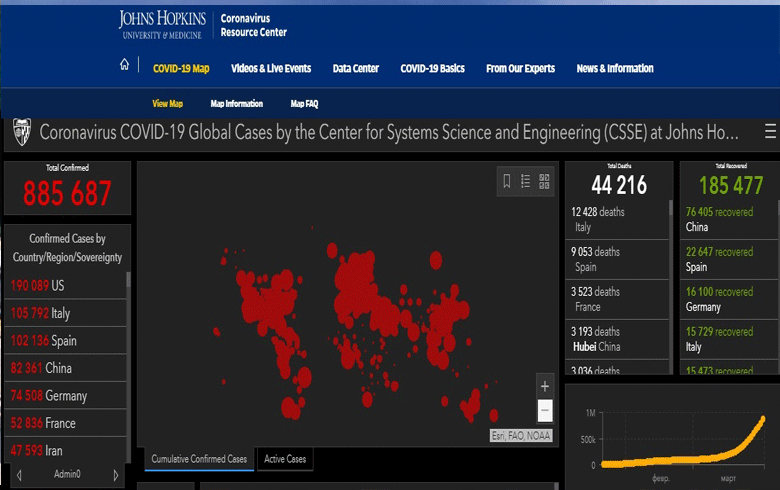This screenshot has width=780, height=490.
Task: Open the basemap gallery grid icon
Action: 545,181
